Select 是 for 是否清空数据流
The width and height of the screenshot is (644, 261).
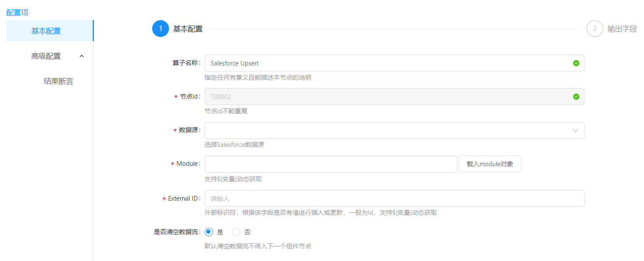[209, 232]
